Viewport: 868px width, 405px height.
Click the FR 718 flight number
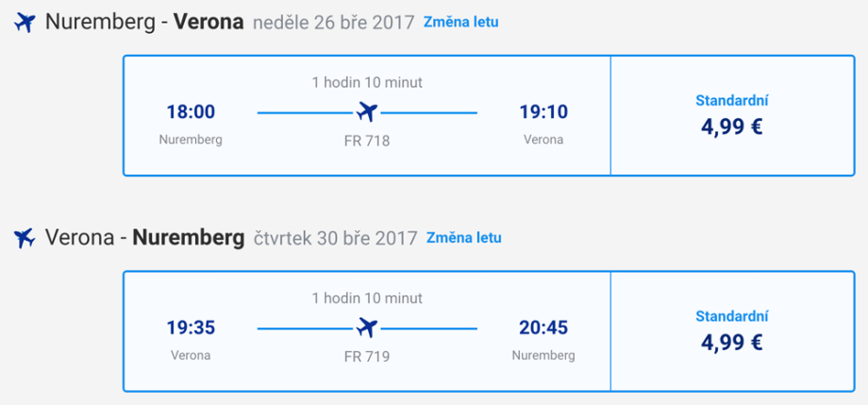(367, 141)
